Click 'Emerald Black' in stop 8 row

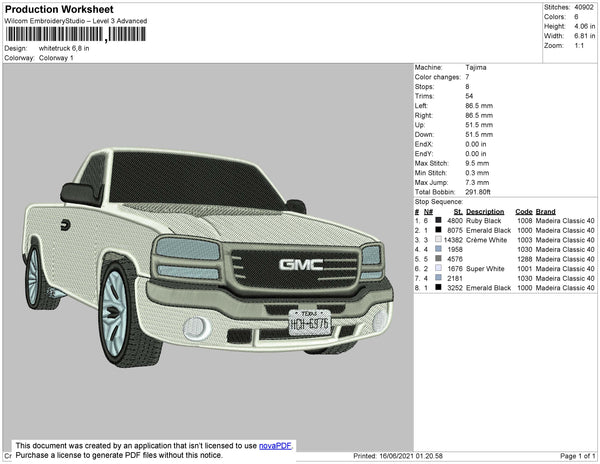tap(488, 288)
